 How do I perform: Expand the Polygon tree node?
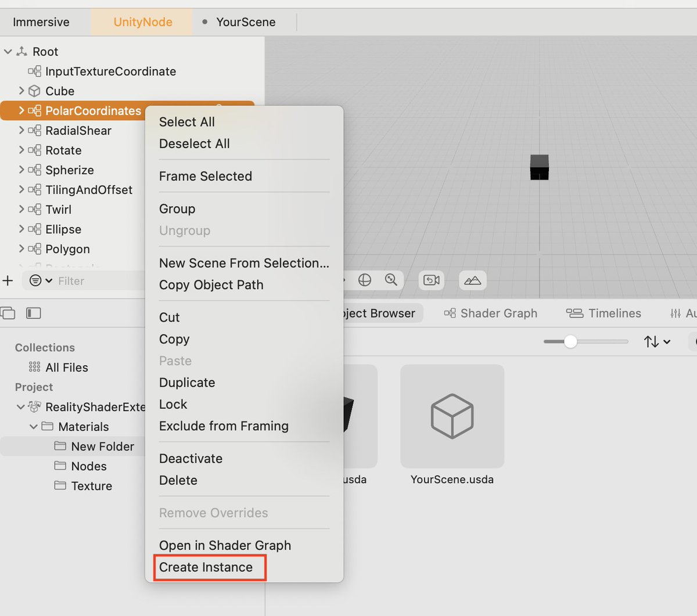click(21, 249)
